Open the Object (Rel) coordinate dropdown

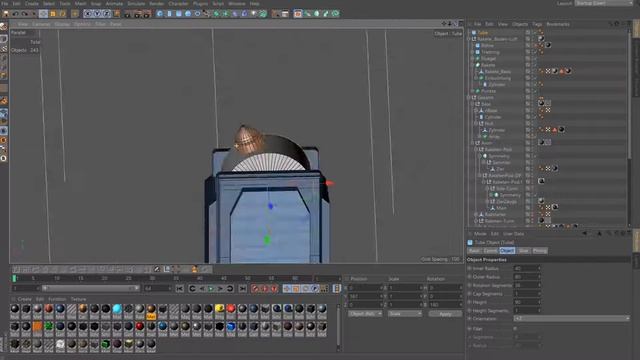tap(365, 314)
